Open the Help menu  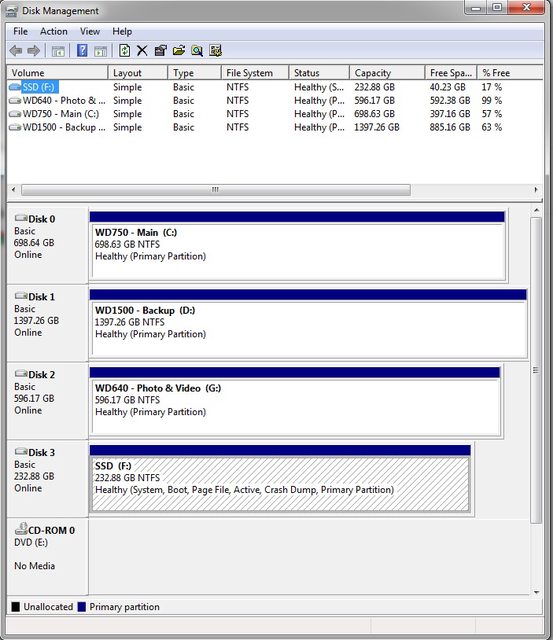click(122, 31)
